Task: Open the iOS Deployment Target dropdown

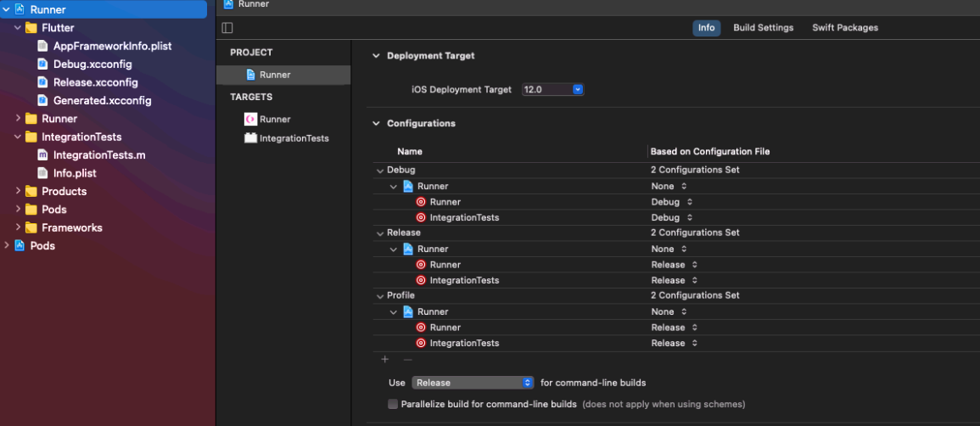Action: click(552, 90)
